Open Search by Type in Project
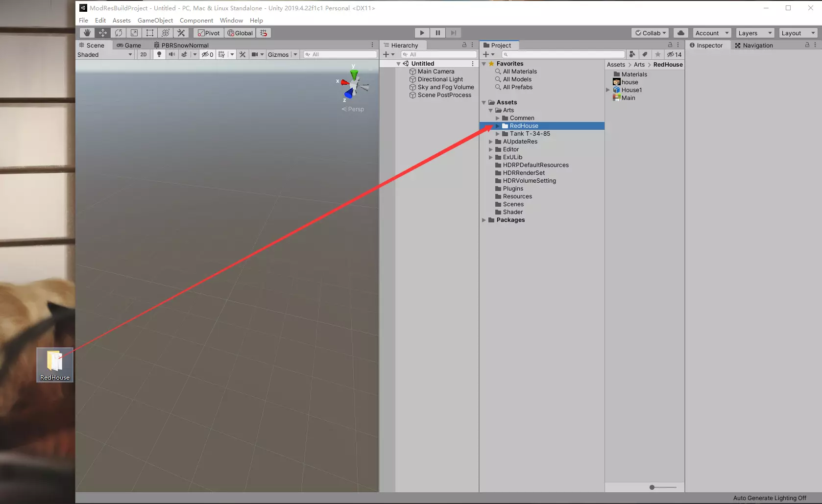Viewport: 822px width, 504px height. tap(632, 54)
